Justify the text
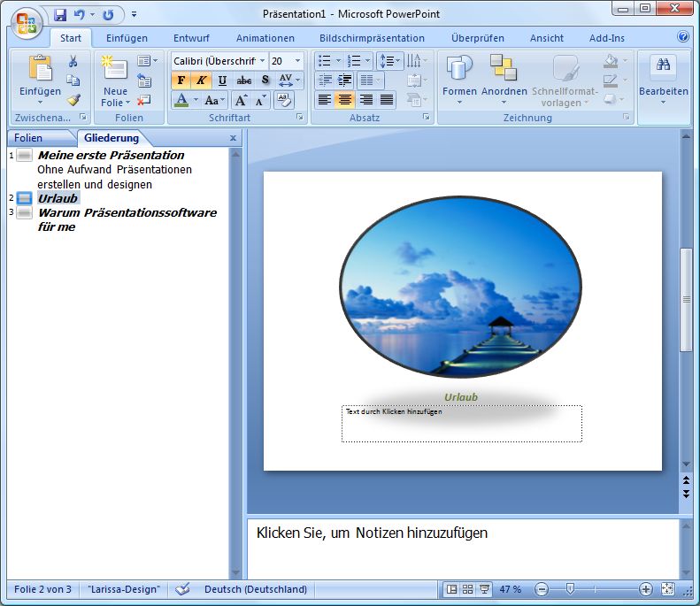Image resolution: width=700 pixels, height=606 pixels. 387,99
